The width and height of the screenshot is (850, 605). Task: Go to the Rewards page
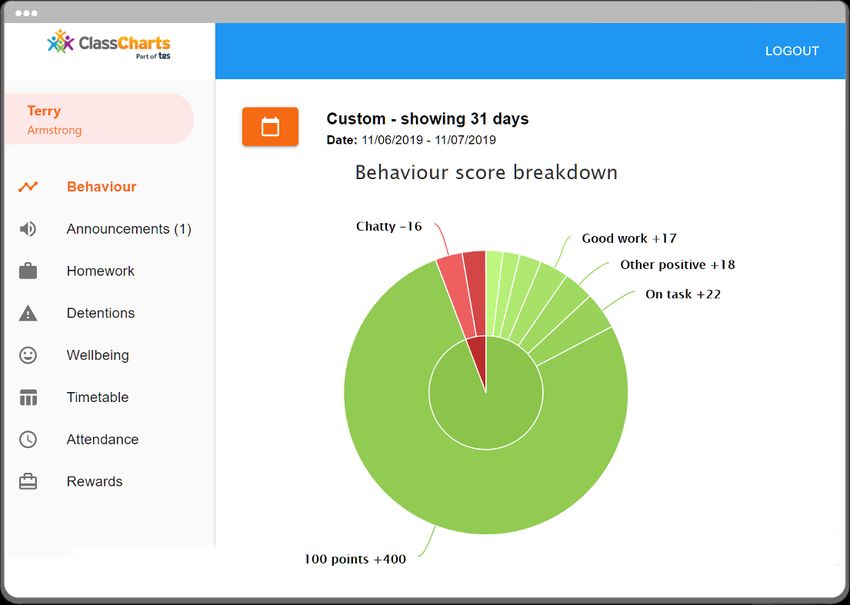pos(94,481)
